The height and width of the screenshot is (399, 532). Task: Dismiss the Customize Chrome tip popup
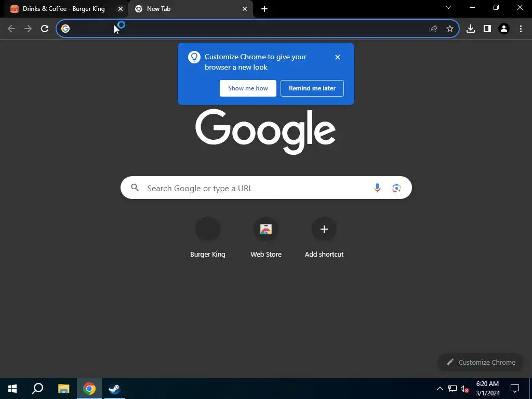click(x=337, y=57)
